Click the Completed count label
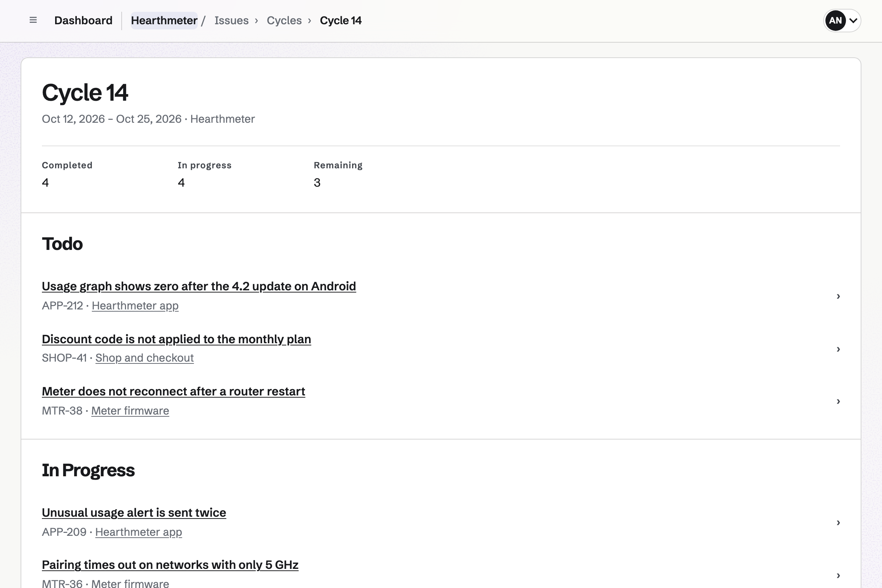This screenshot has height=588, width=882. 67,165
